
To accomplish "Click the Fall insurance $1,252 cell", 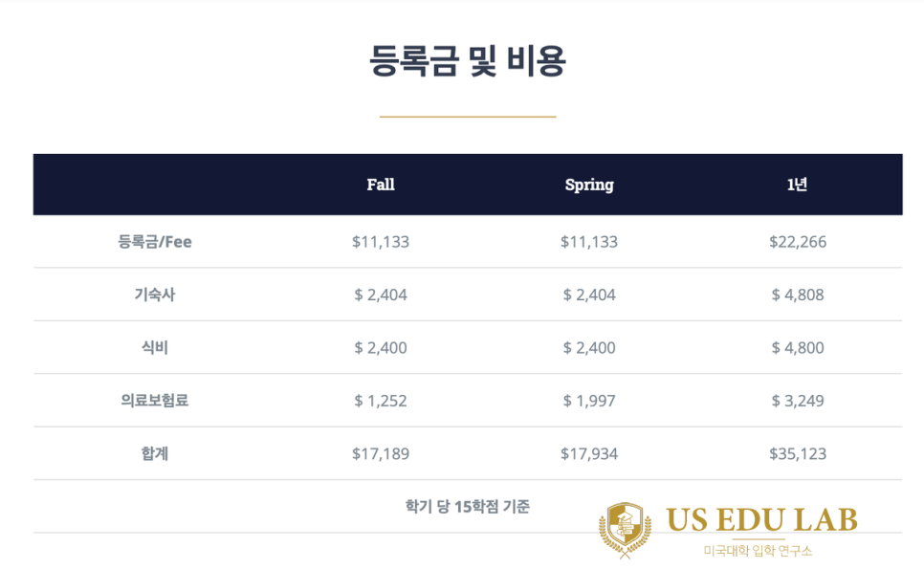I will click(381, 401).
